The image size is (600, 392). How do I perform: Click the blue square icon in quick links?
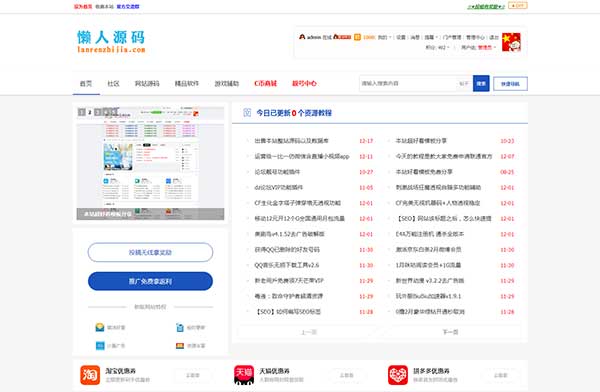click(100, 346)
